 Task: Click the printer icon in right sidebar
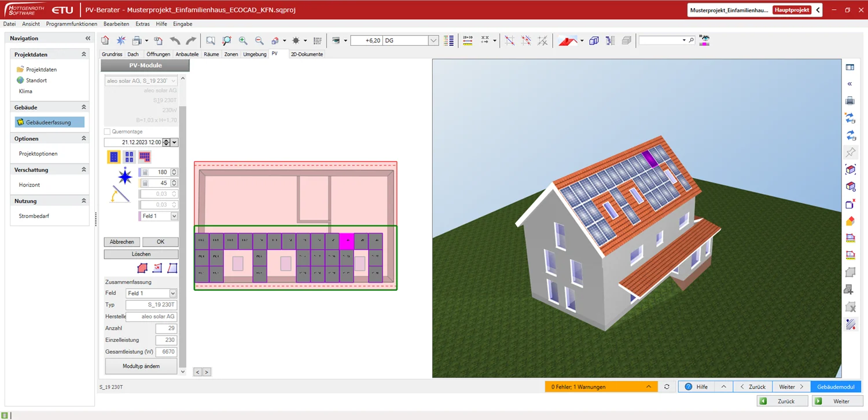click(850, 101)
